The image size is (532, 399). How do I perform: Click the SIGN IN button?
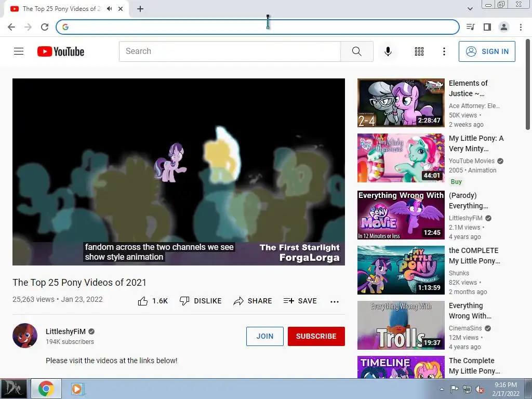click(487, 51)
